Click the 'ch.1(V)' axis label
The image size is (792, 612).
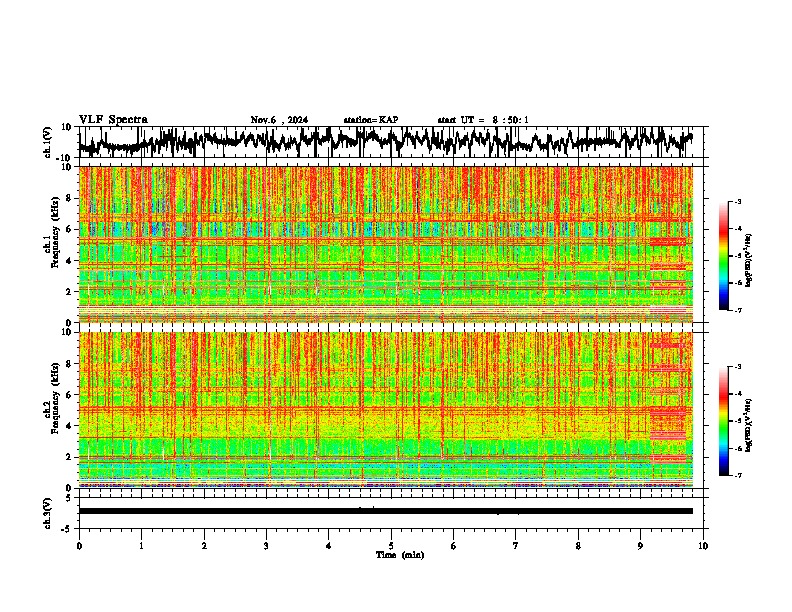click(x=48, y=142)
